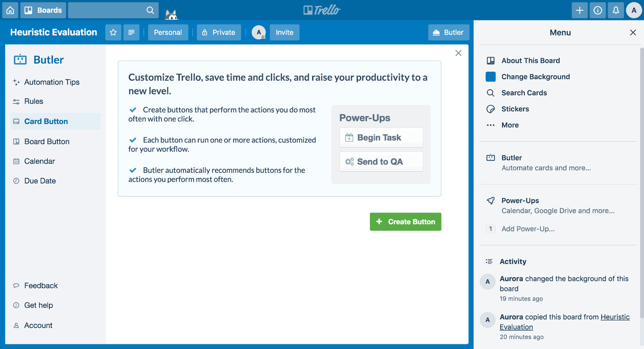Open the information icon menu
The height and width of the screenshot is (349, 644).
[x=597, y=10]
